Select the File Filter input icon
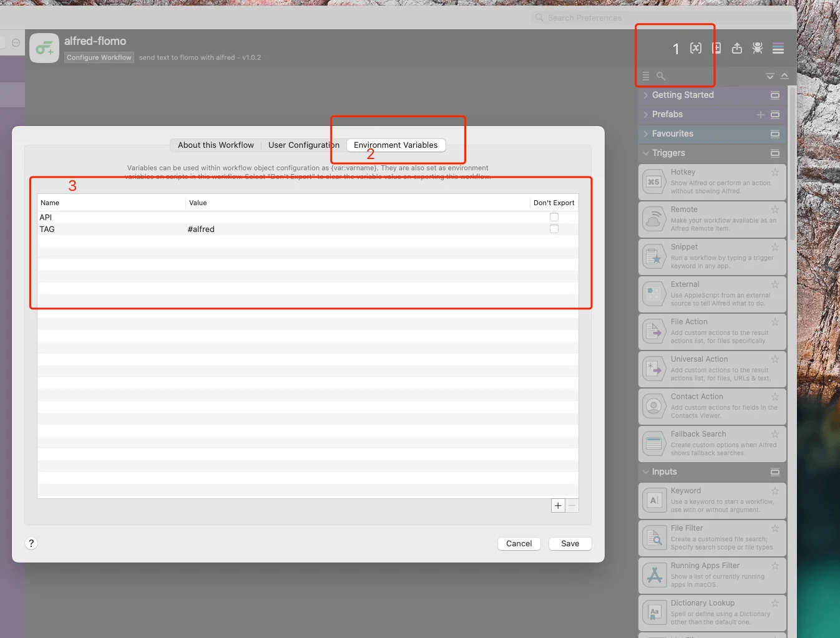 click(653, 538)
